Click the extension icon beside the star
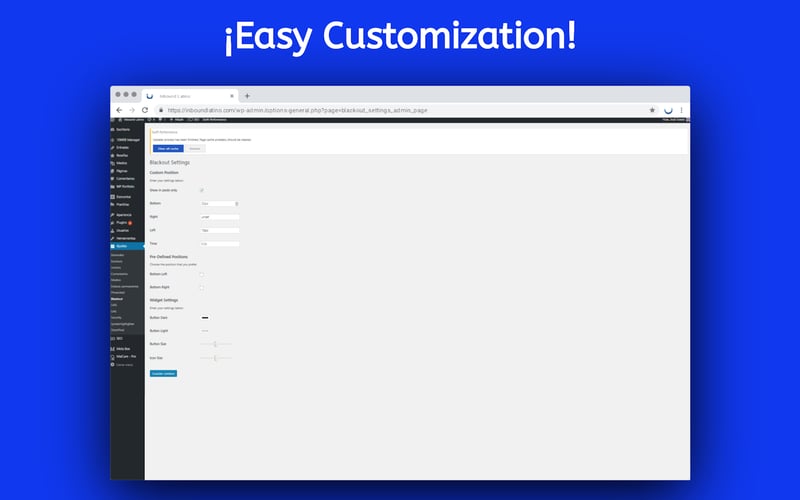Image resolution: width=800 pixels, height=500 pixels. [668, 110]
